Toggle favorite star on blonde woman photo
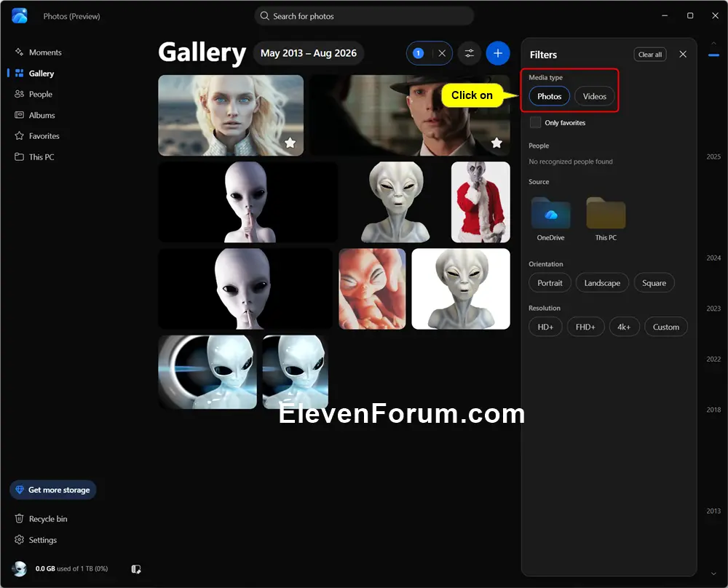Viewport: 728px width, 588px height. pos(290,143)
